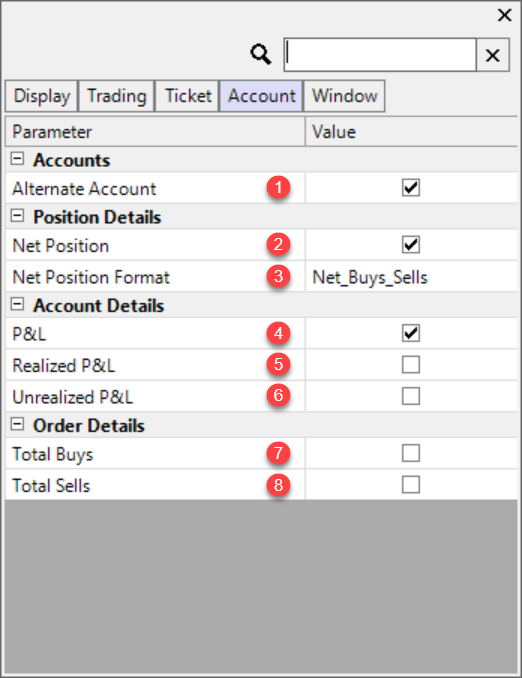The width and height of the screenshot is (522, 678).
Task: Open the Window tab
Action: click(344, 96)
